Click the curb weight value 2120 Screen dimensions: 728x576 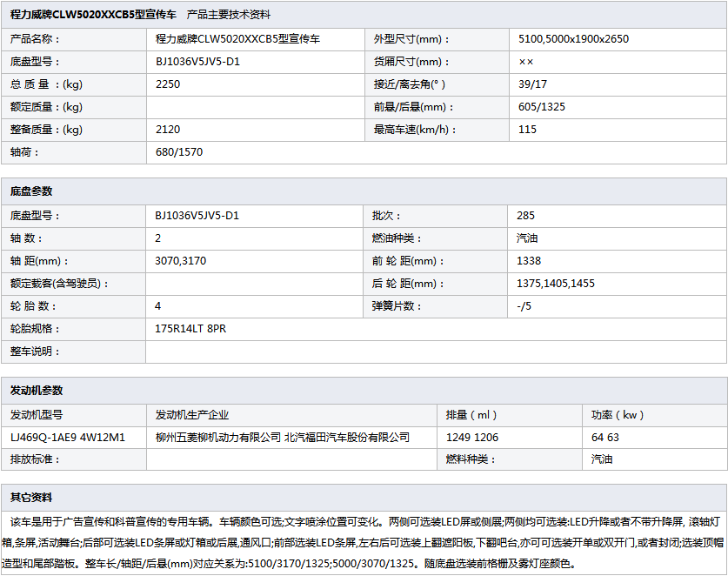click(x=168, y=130)
